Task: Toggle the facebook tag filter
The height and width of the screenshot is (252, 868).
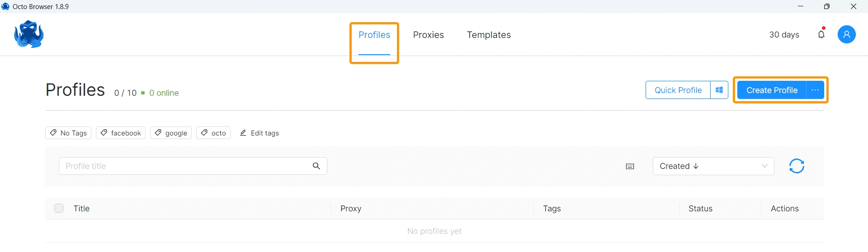Action: pyautogui.click(x=121, y=133)
